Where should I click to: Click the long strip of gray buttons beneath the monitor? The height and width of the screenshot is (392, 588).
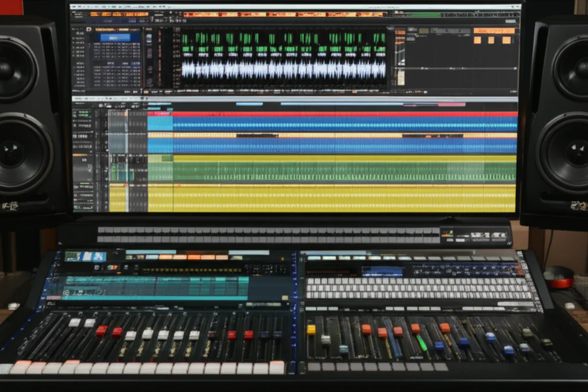268,235
